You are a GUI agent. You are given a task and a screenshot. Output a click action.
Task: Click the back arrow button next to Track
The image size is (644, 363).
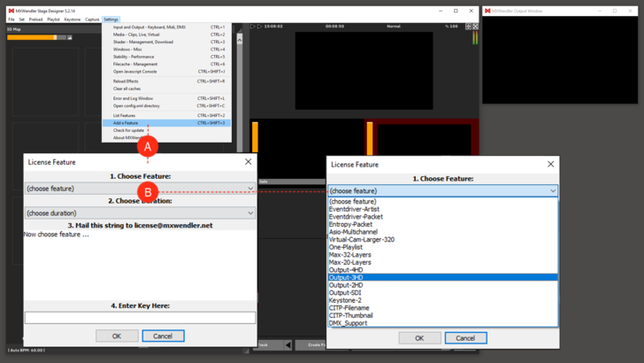pos(288,345)
